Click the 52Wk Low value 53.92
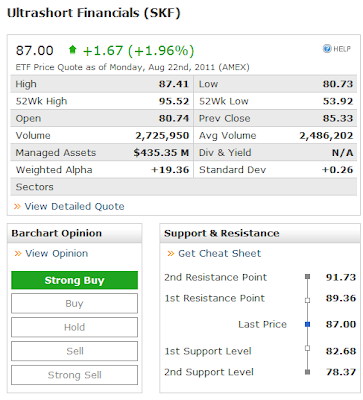 pyautogui.click(x=338, y=101)
